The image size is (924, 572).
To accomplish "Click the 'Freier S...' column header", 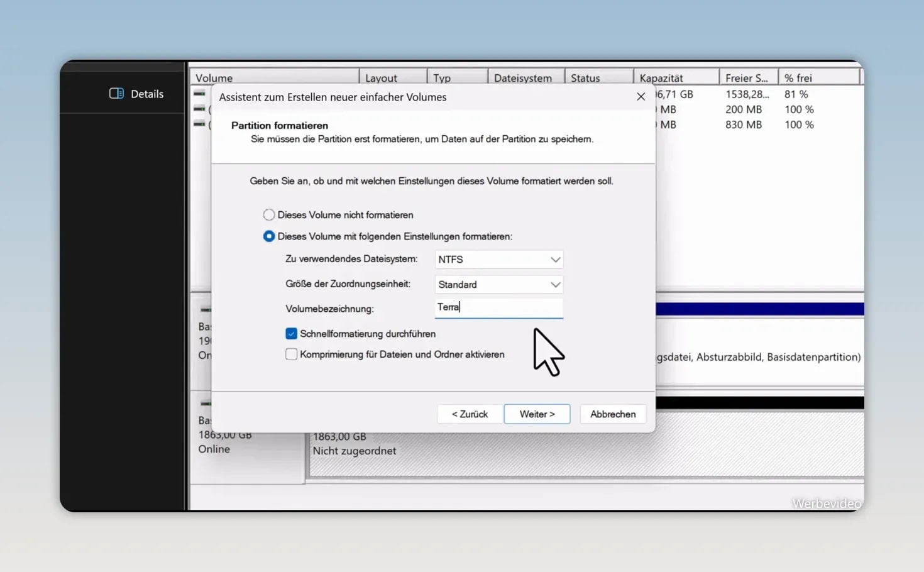I will point(749,77).
